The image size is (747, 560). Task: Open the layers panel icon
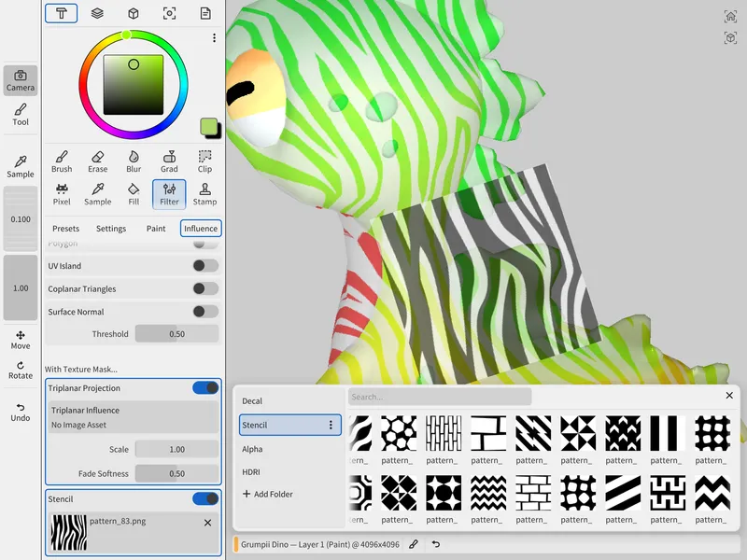(x=97, y=13)
